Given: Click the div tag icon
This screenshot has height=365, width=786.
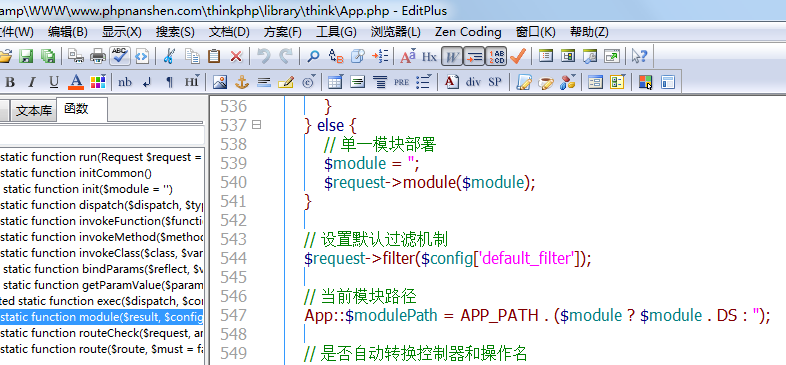Looking at the screenshot, I should [473, 82].
